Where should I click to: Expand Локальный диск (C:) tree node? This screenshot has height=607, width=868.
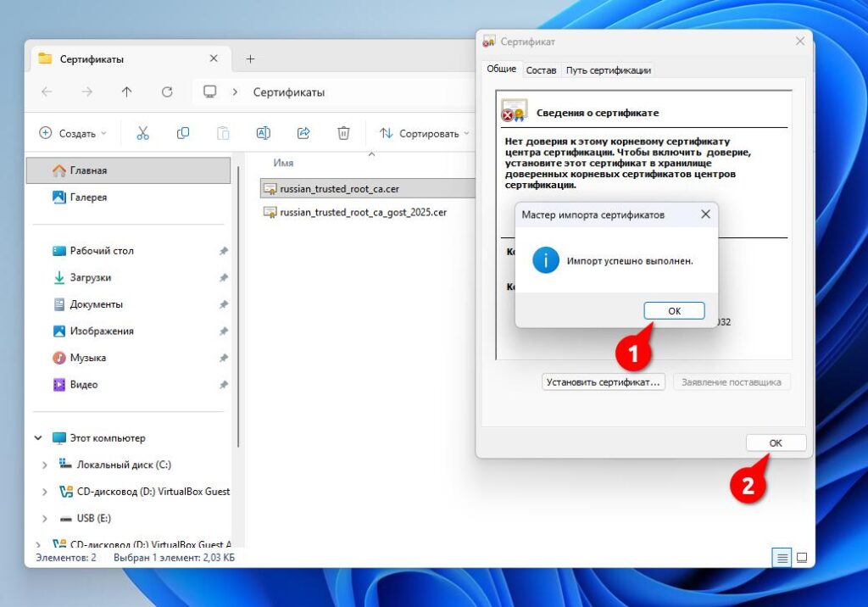pos(44,465)
